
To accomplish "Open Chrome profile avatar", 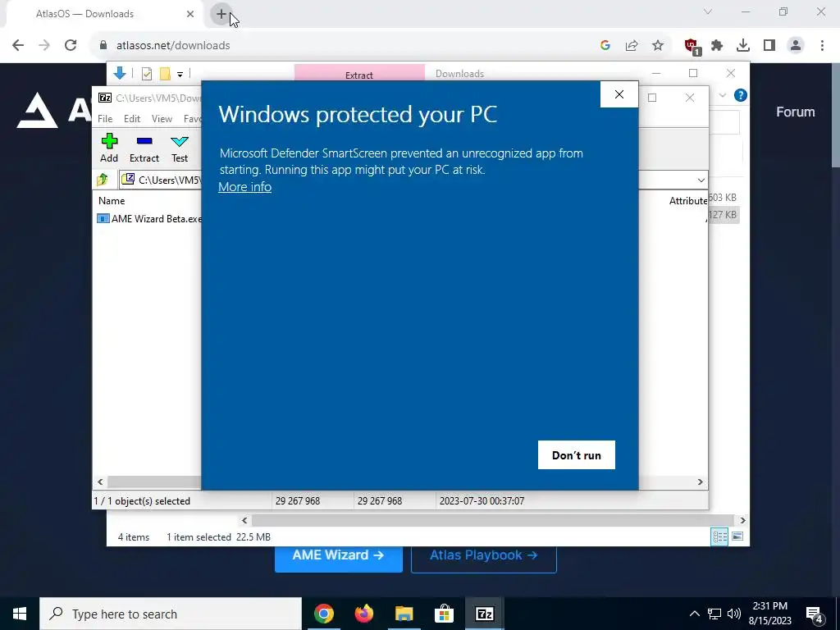I will click(x=796, y=46).
